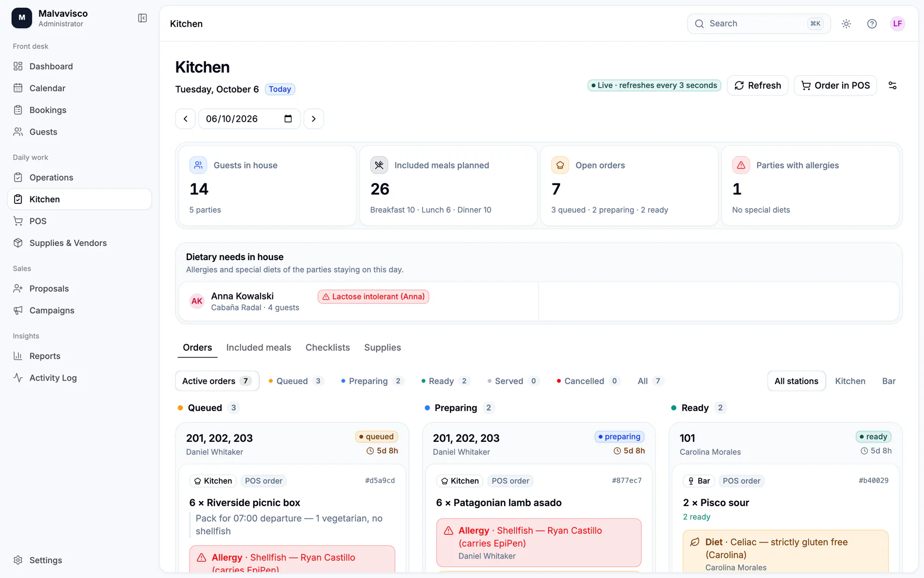Toggle the light/dark theme sun icon
The image size is (924, 578).
click(846, 24)
